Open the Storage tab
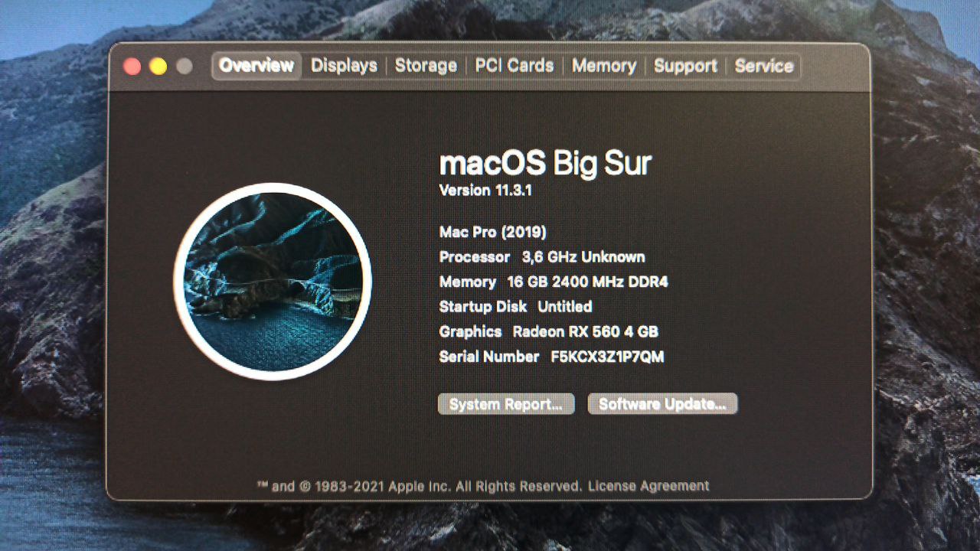Screen dimensions: 980x551 click(x=426, y=66)
